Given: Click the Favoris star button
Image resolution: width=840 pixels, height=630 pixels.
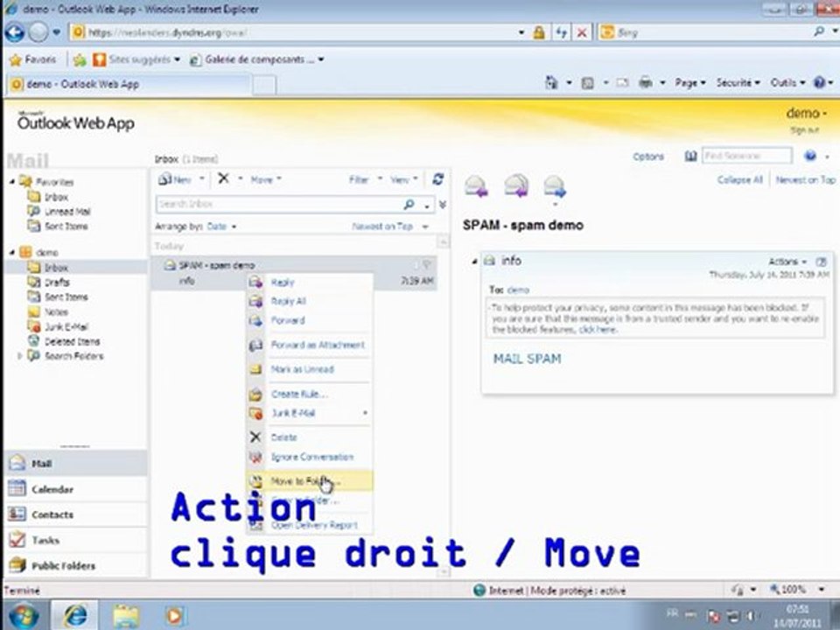Looking at the screenshot, I should (32, 59).
